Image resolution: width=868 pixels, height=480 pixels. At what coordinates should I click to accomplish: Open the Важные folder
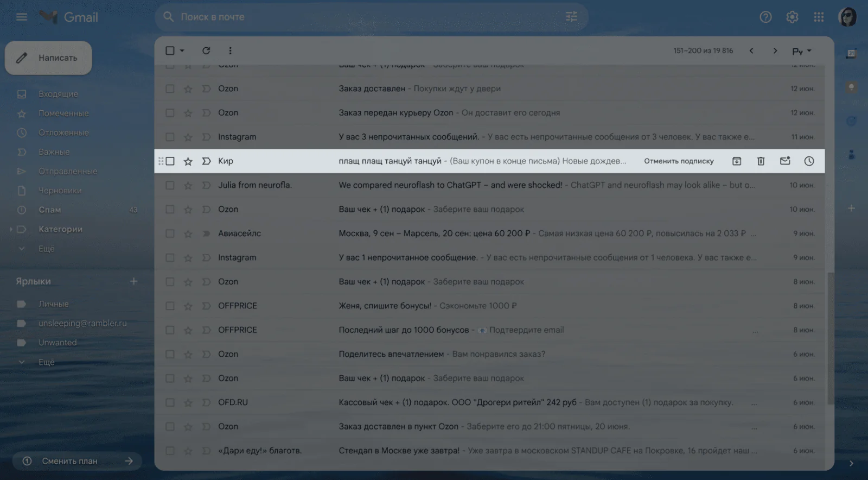coord(54,152)
